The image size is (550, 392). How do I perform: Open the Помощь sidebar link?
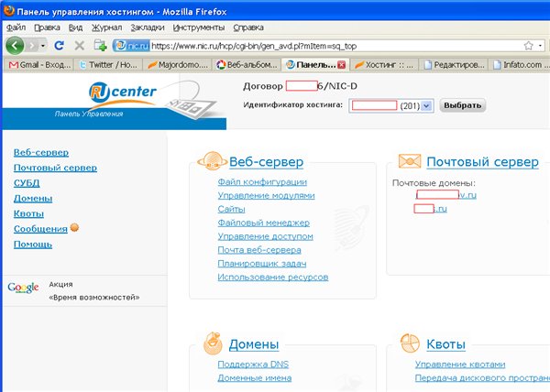(x=33, y=245)
